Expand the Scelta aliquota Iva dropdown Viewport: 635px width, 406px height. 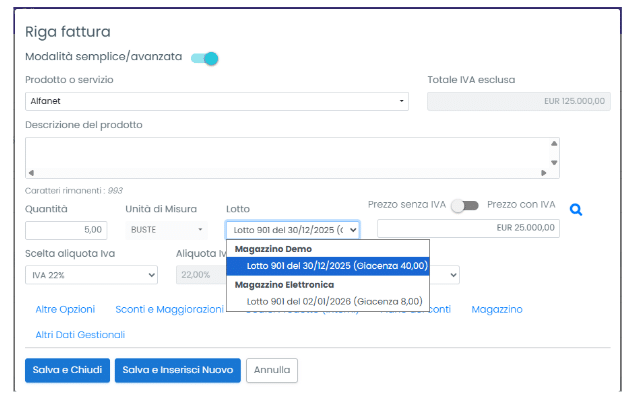point(91,274)
